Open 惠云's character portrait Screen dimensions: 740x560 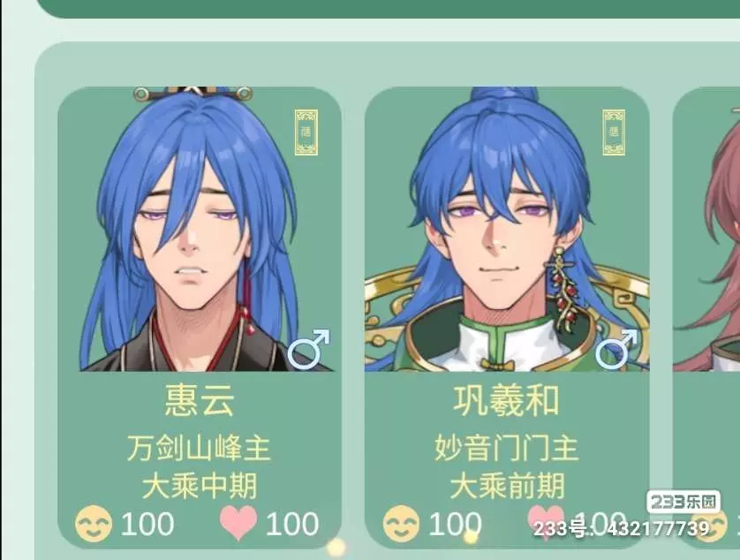(200, 229)
